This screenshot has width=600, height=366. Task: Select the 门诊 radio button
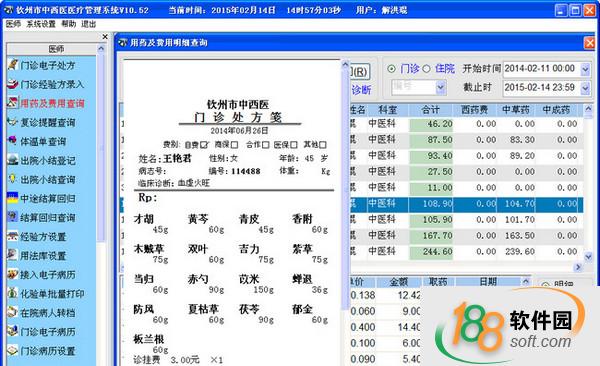391,69
